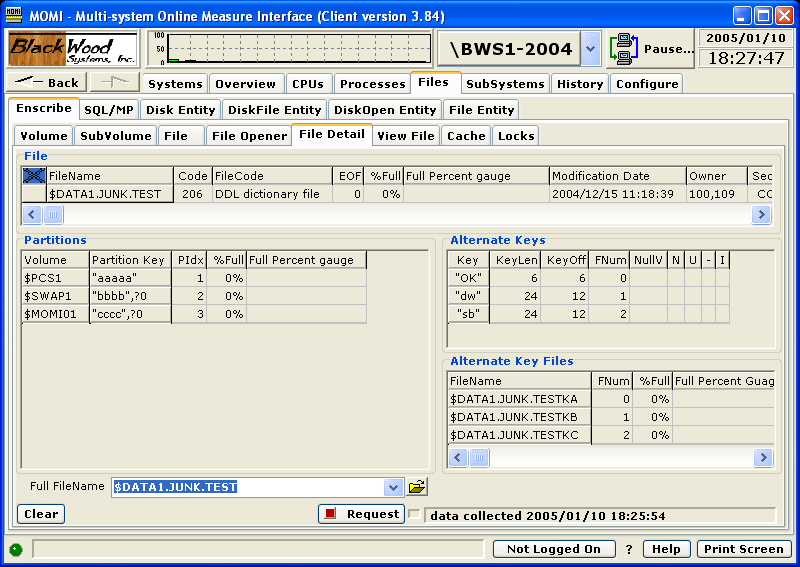800x567 pixels.
Task: Open the file browse folder icon
Action: [417, 487]
